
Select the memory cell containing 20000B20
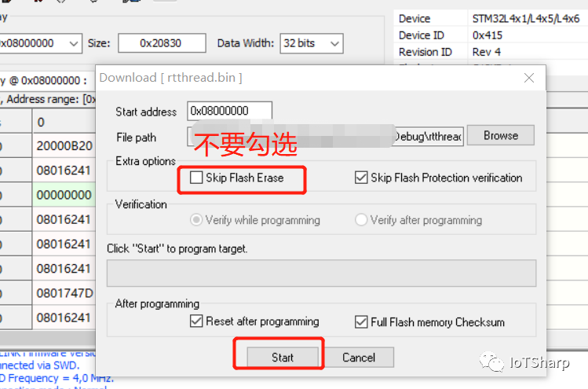64,145
